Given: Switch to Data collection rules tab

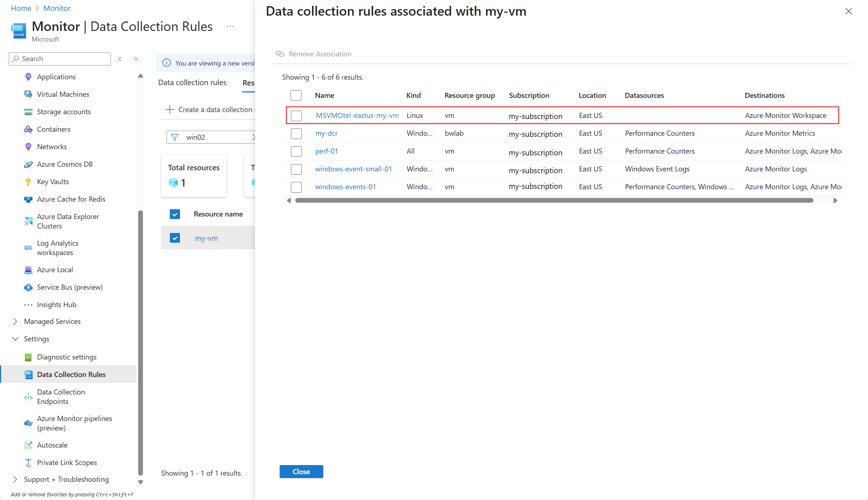Looking at the screenshot, I should [x=192, y=83].
